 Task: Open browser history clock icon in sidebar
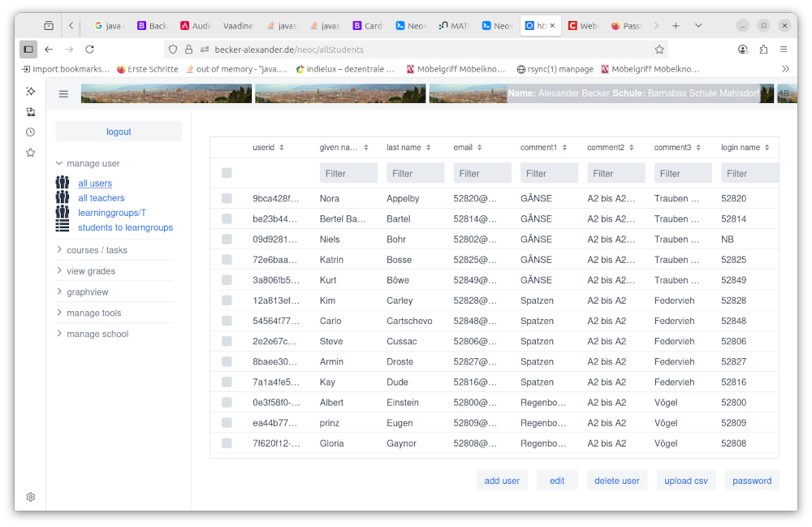(30, 132)
